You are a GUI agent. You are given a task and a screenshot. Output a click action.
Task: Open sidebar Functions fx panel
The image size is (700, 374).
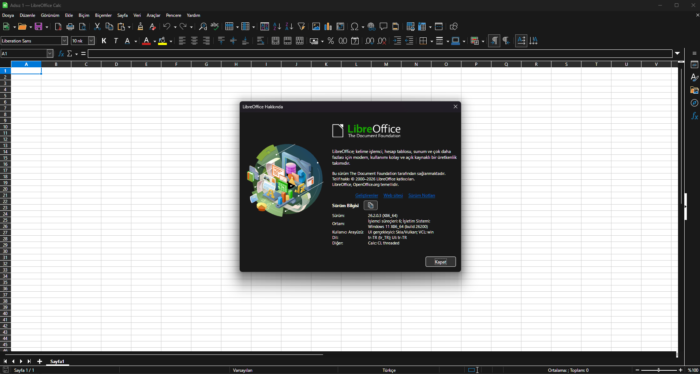coord(694,116)
